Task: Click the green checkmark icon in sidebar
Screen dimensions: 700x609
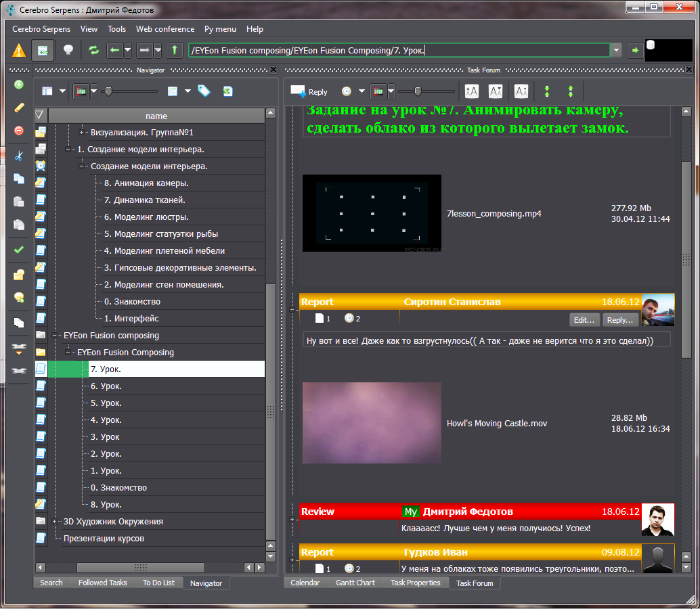Action: (x=19, y=249)
